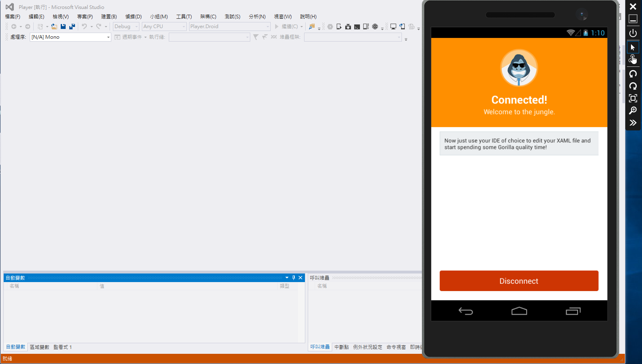
Task: Open the Any CPU platform dropdown
Action: click(164, 26)
